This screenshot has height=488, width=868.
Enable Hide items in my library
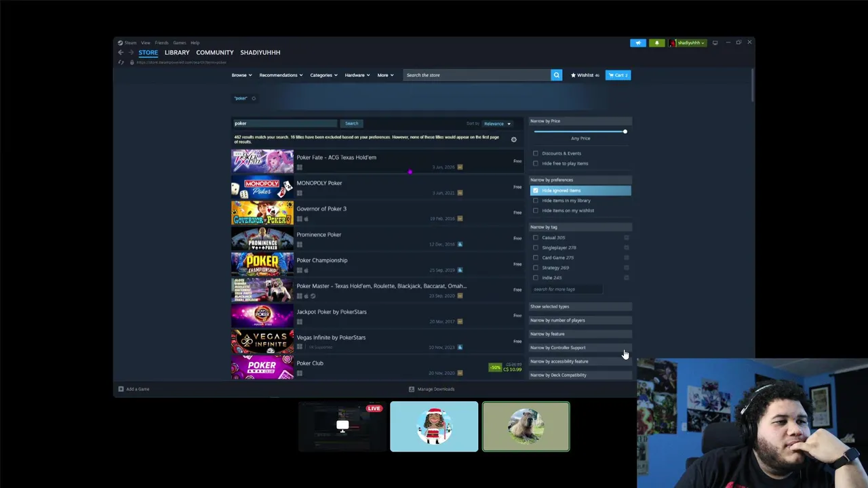[536, 201]
